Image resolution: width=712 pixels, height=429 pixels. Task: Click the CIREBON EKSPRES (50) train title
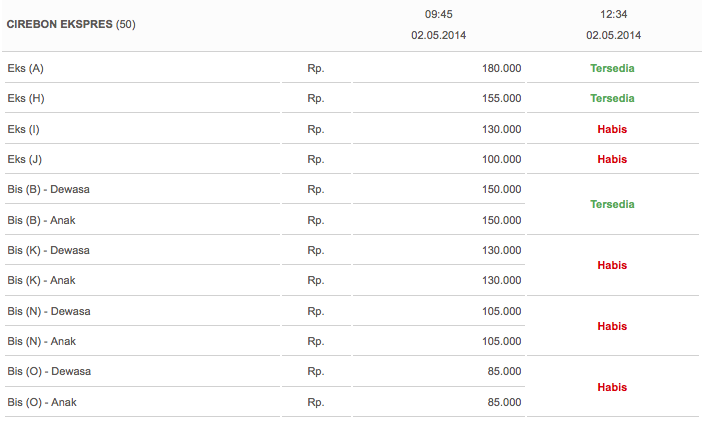point(71,25)
